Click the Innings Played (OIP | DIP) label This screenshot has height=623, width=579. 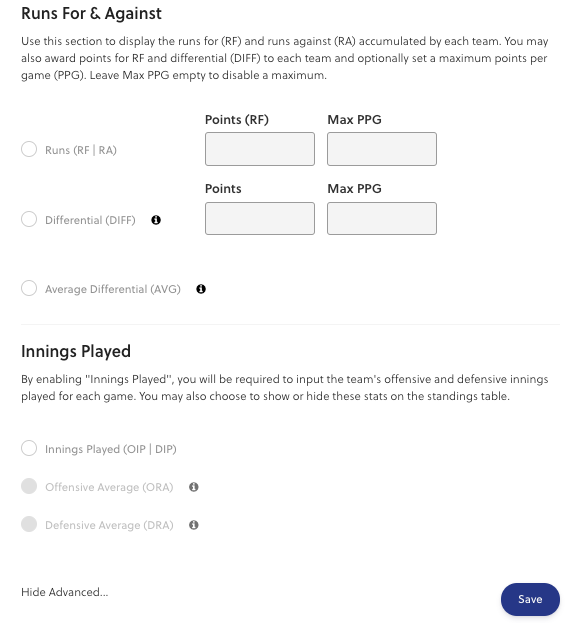[x=111, y=449]
